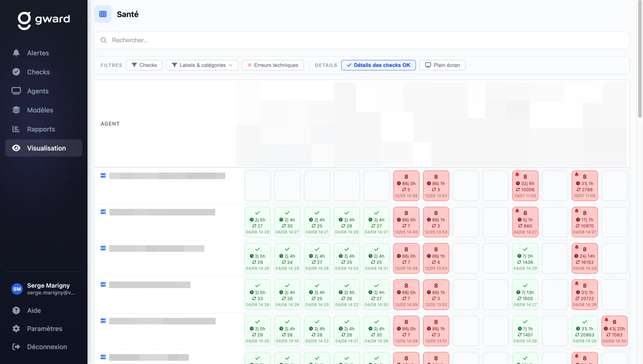Click the bell on the 43j 20h 7083 cell
The height and width of the screenshot is (364, 643).
(x=606, y=320)
